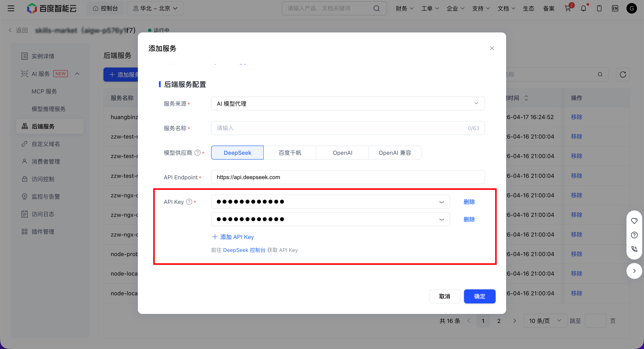The width and height of the screenshot is (644, 349).
Task: Collapse the AI 服务 sidebar group
Action: click(77, 74)
